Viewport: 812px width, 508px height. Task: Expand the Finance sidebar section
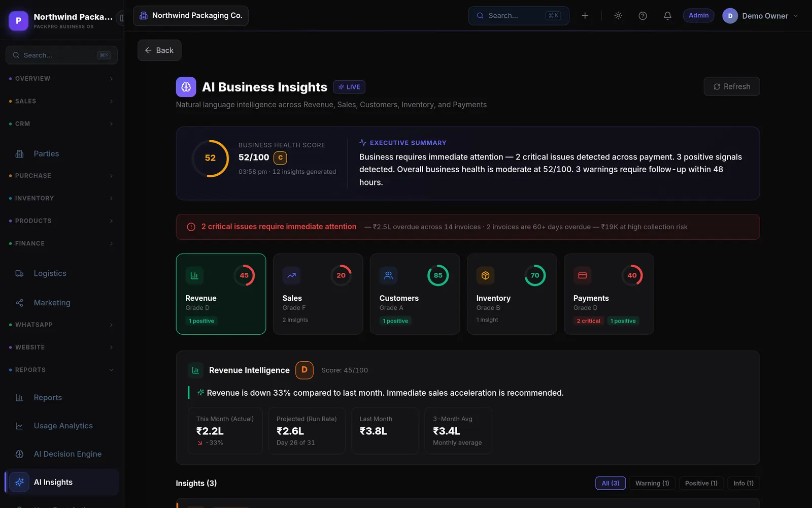(x=61, y=243)
